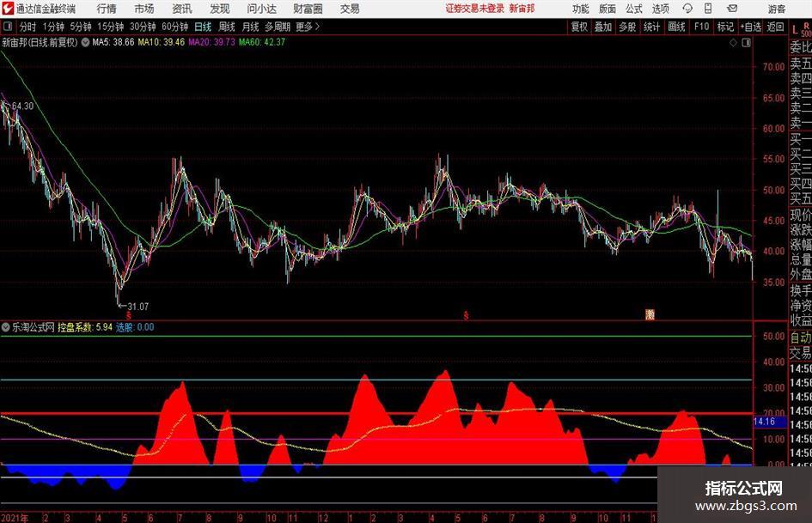Open the 版面 menu
The height and width of the screenshot is (523, 812).
[x=607, y=9]
